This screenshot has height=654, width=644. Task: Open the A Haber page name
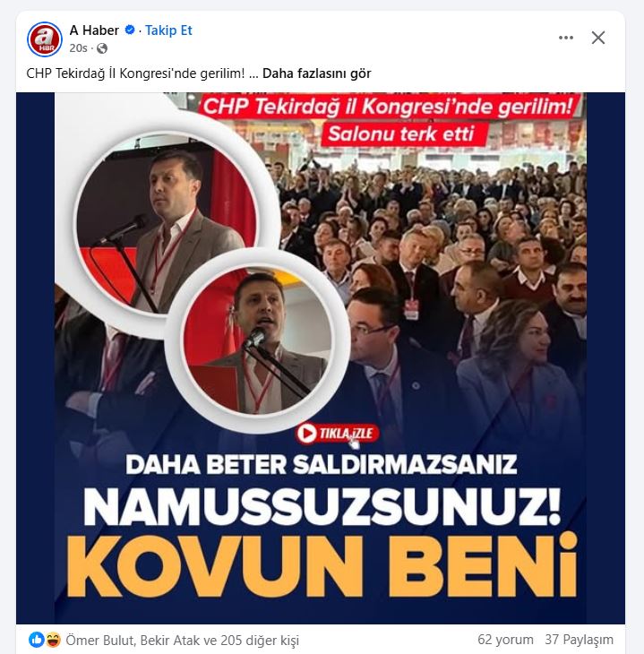(x=94, y=30)
